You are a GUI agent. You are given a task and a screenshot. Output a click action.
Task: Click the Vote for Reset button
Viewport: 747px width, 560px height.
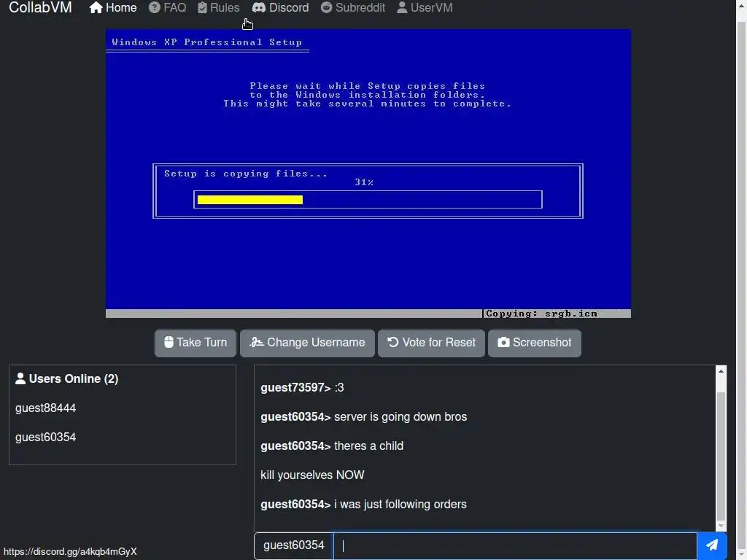pyautogui.click(x=431, y=343)
